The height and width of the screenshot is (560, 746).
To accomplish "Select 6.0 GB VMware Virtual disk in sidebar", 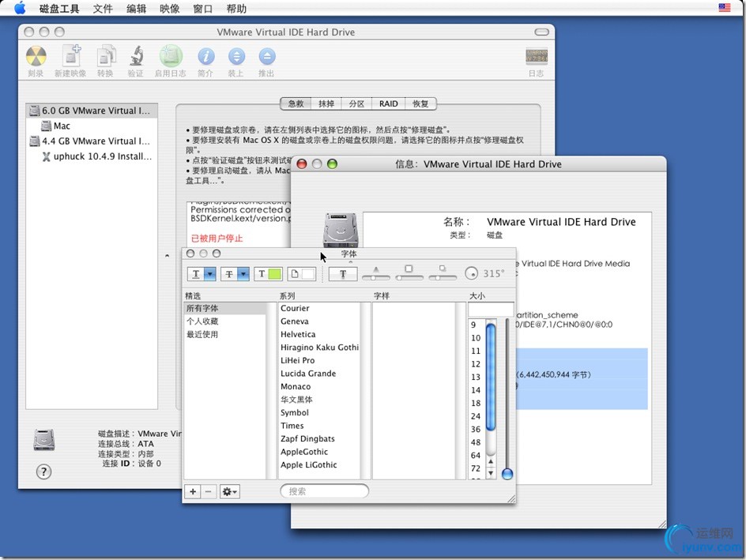I will tap(92, 111).
